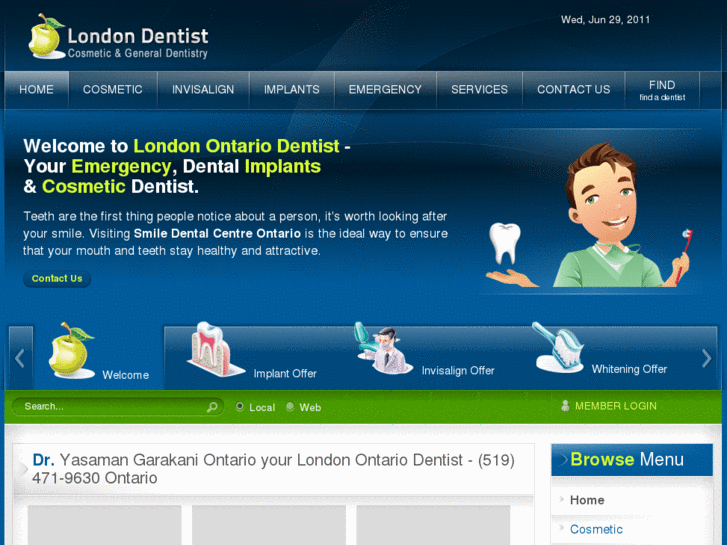Click the apple icon beside Welcome
This screenshot has width=727, height=545.
pos(71,350)
